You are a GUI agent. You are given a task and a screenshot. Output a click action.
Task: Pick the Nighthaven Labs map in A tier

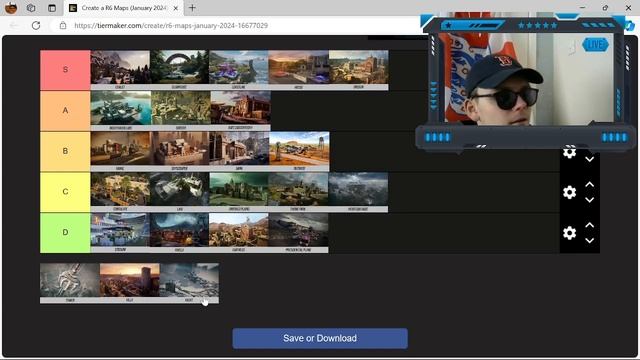coord(120,111)
